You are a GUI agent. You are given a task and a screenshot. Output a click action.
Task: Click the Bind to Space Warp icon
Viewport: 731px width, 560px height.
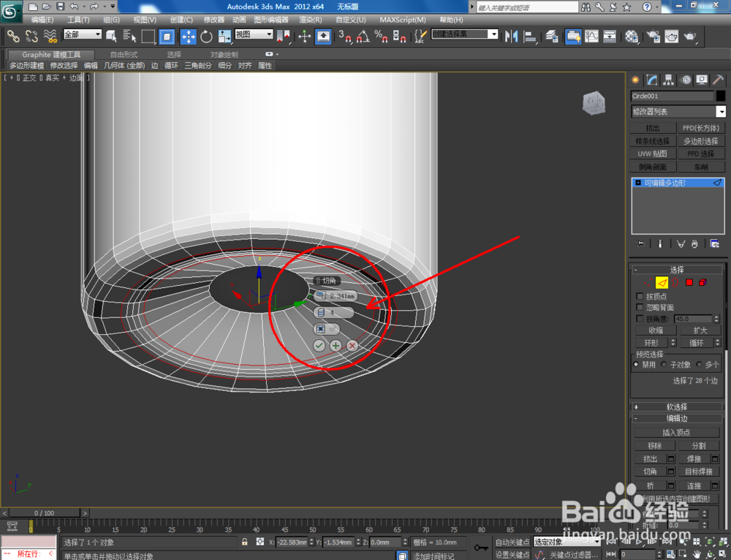click(x=50, y=36)
